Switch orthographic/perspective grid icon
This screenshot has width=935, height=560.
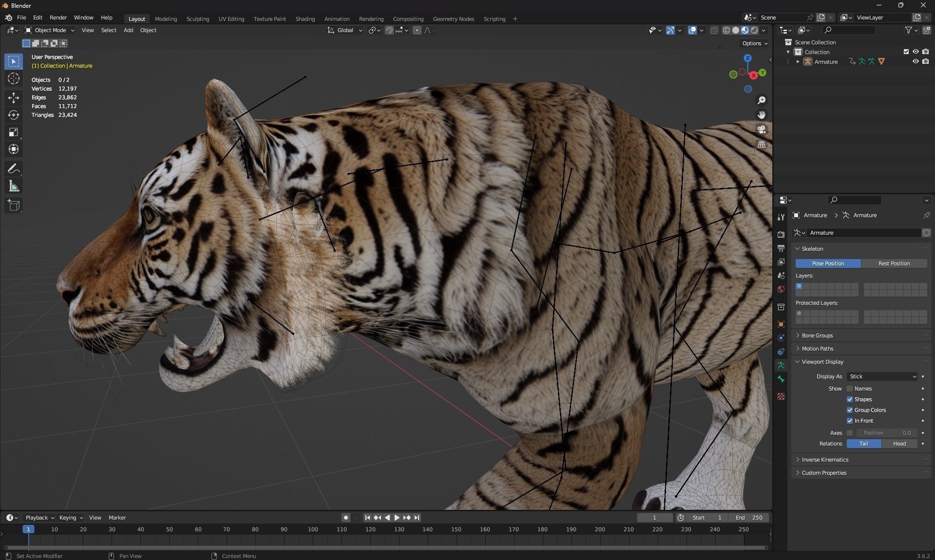(761, 145)
